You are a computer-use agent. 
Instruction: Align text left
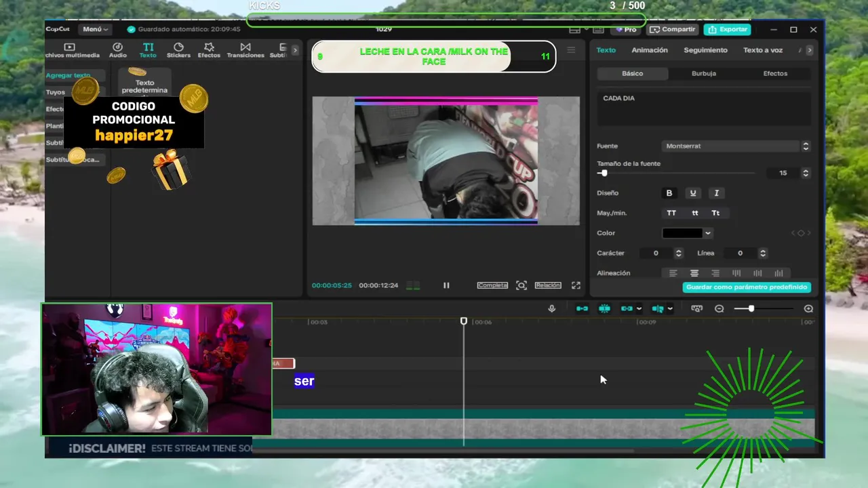point(673,273)
